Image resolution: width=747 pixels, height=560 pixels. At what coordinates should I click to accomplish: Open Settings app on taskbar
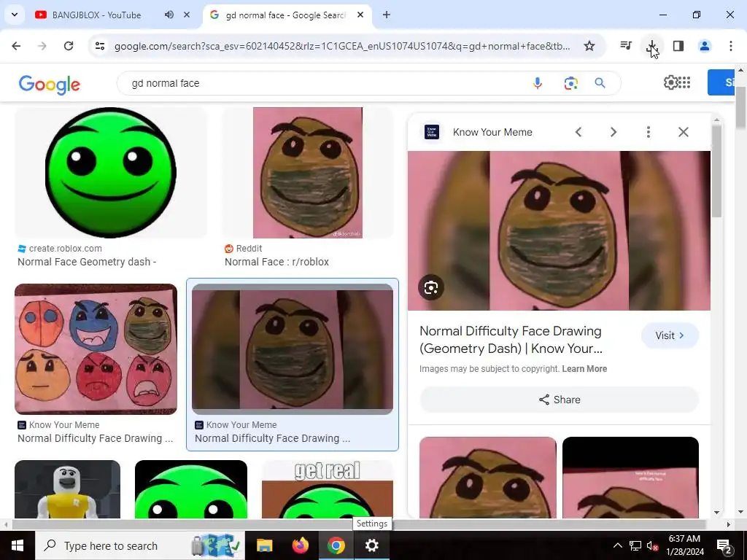(371, 545)
